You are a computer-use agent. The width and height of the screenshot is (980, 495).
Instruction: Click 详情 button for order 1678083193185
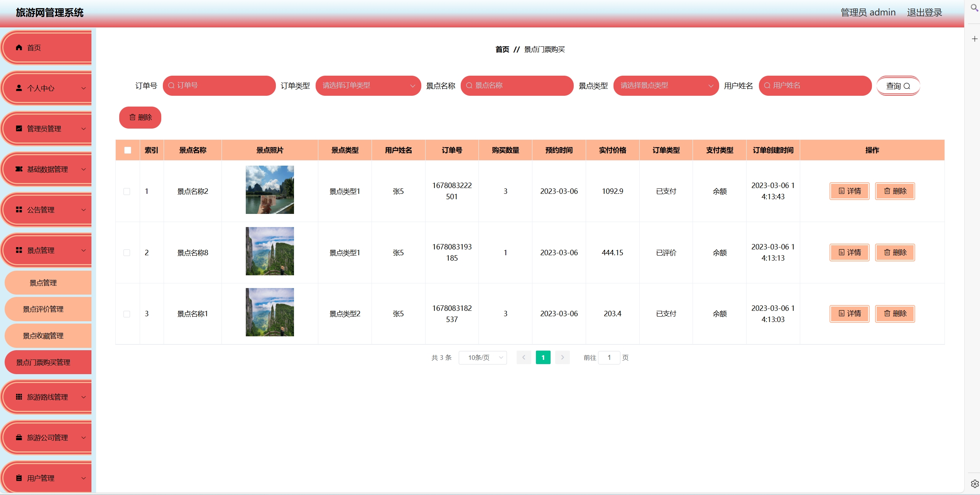(849, 253)
